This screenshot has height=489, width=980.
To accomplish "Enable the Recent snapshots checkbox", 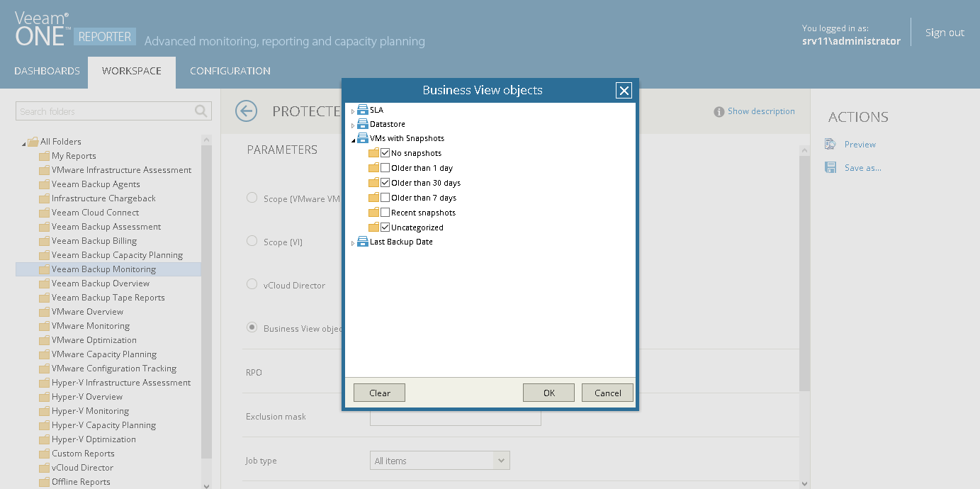I will pyautogui.click(x=385, y=213).
